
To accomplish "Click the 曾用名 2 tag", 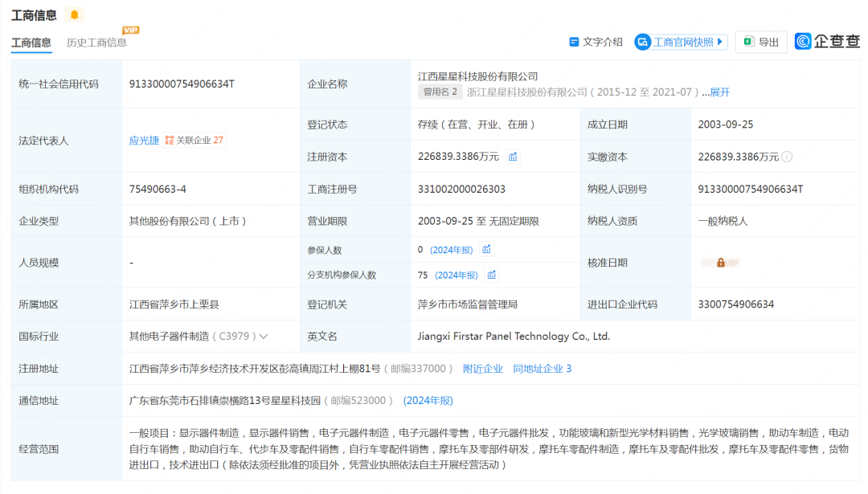I will point(440,92).
